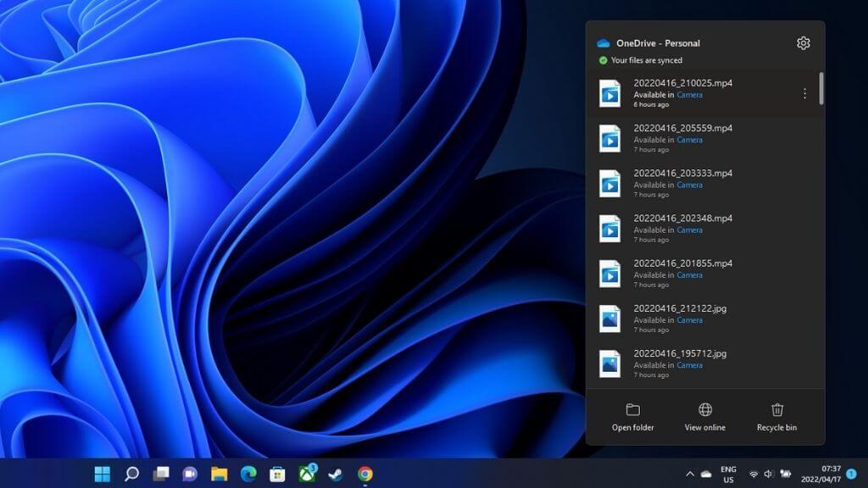Click OneDrive cloud icon in system tray
Image resolution: width=868 pixels, height=488 pixels.
click(x=706, y=474)
